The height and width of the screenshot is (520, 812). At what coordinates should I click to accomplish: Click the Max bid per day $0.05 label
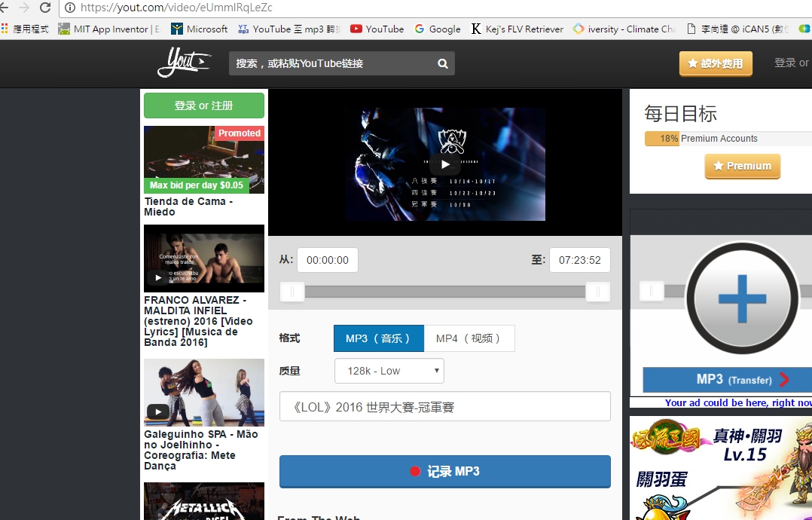197,185
